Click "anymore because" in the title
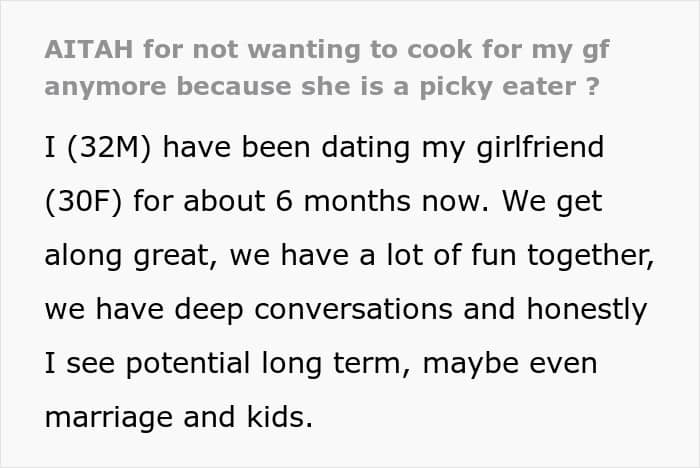The width and height of the screenshot is (700, 468). (x=168, y=87)
